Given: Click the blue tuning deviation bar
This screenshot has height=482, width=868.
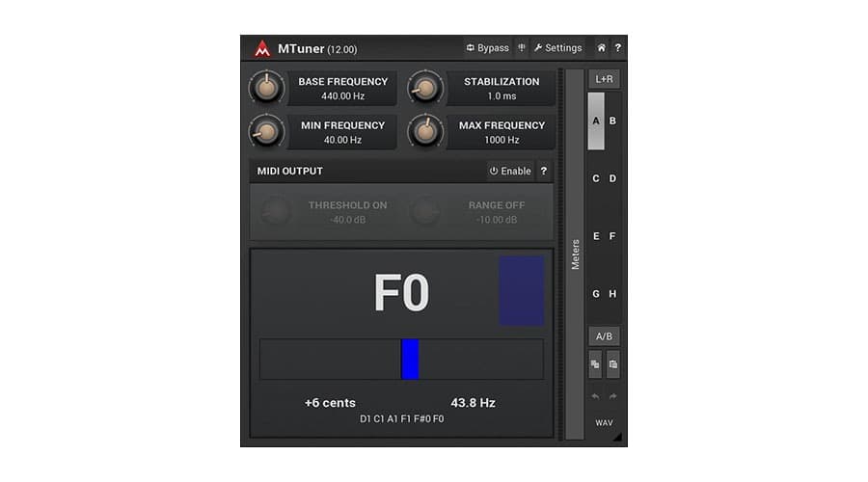Looking at the screenshot, I should click(x=410, y=360).
